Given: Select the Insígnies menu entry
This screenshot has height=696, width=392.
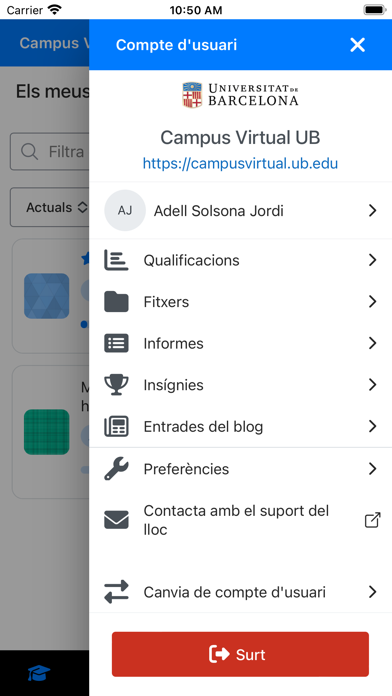Looking at the screenshot, I should (x=241, y=385).
